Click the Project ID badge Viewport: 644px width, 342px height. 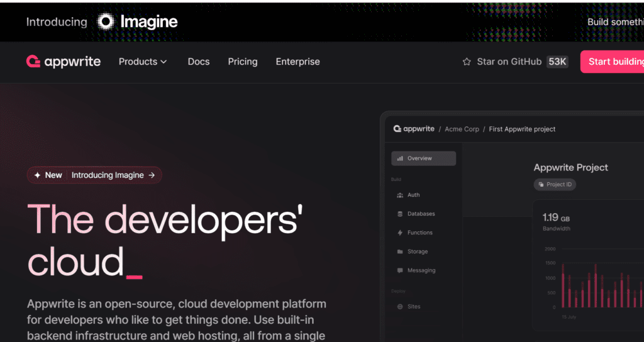555,185
